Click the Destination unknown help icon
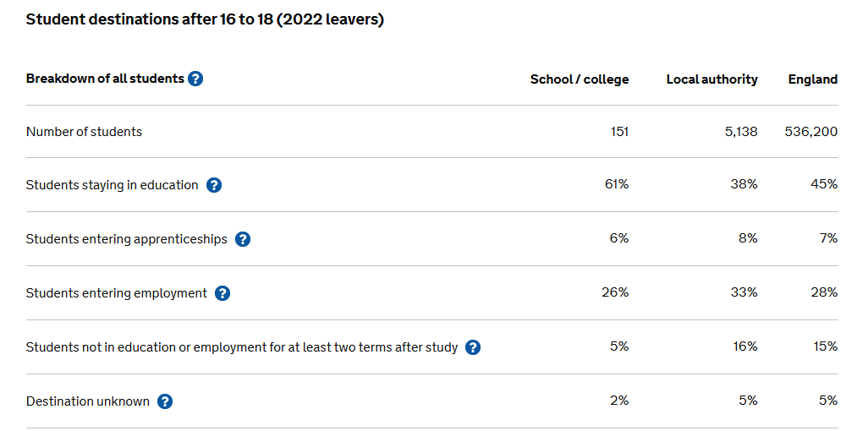The width and height of the screenshot is (868, 431). click(x=165, y=401)
